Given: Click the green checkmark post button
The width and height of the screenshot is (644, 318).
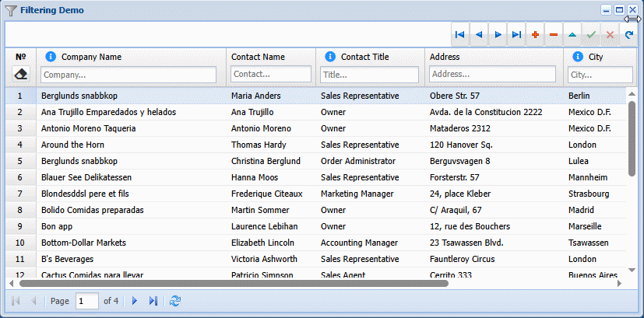Looking at the screenshot, I should 591,35.
